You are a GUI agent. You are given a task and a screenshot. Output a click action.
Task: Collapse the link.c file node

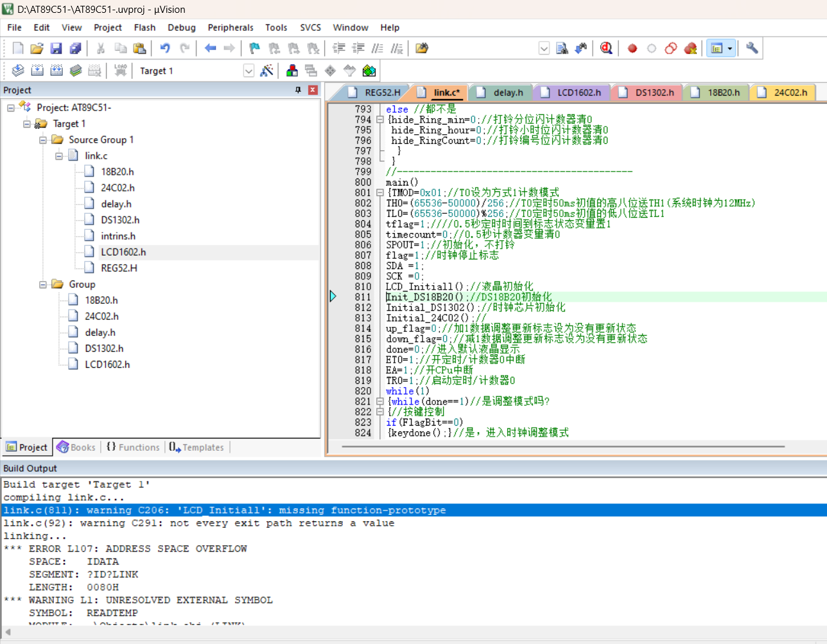(59, 156)
